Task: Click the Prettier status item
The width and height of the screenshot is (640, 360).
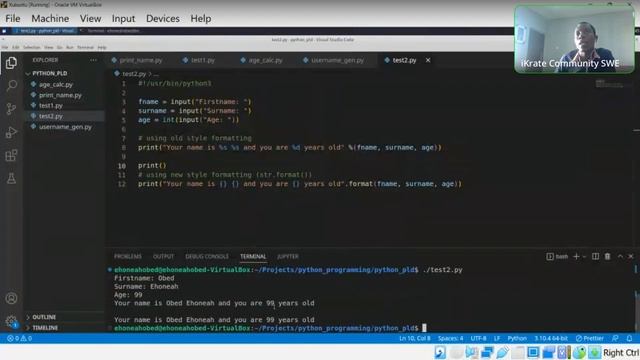Action: click(x=589, y=338)
